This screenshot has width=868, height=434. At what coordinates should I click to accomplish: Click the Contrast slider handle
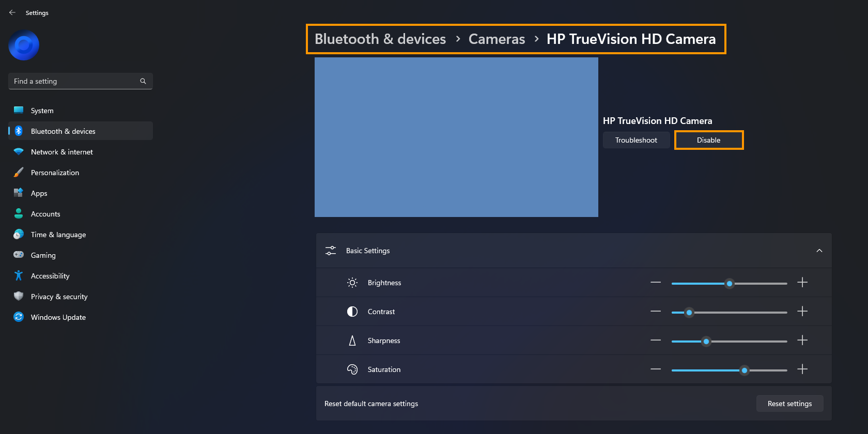pyautogui.click(x=689, y=313)
